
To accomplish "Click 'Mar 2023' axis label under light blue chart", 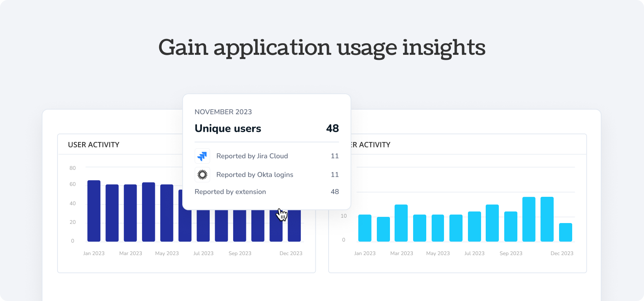I will [402, 254].
